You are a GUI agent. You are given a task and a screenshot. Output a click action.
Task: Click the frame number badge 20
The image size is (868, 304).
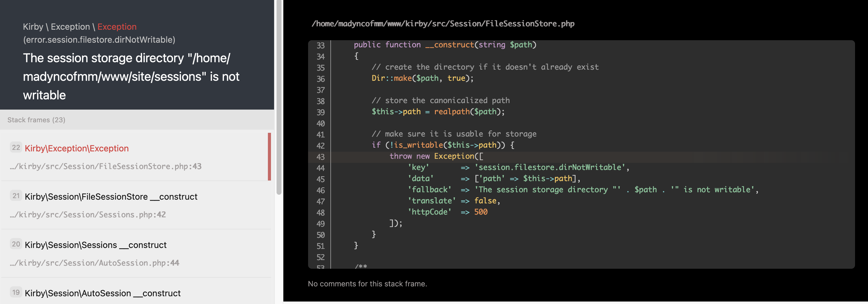(16, 244)
